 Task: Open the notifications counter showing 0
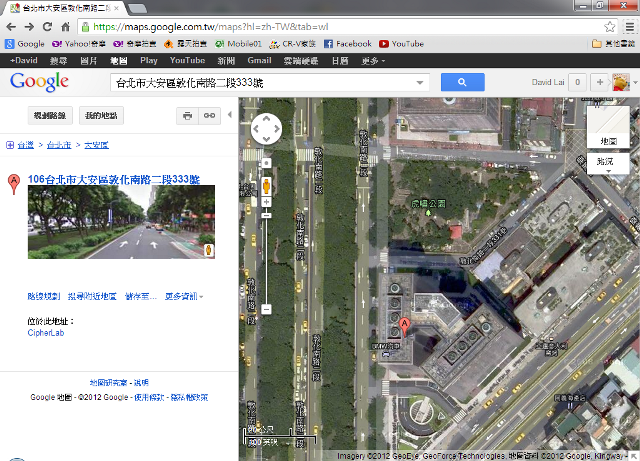(x=578, y=82)
